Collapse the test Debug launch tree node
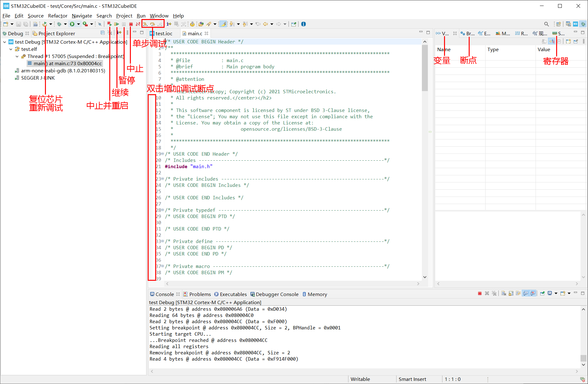Image resolution: width=588 pixels, height=384 pixels. [5, 42]
